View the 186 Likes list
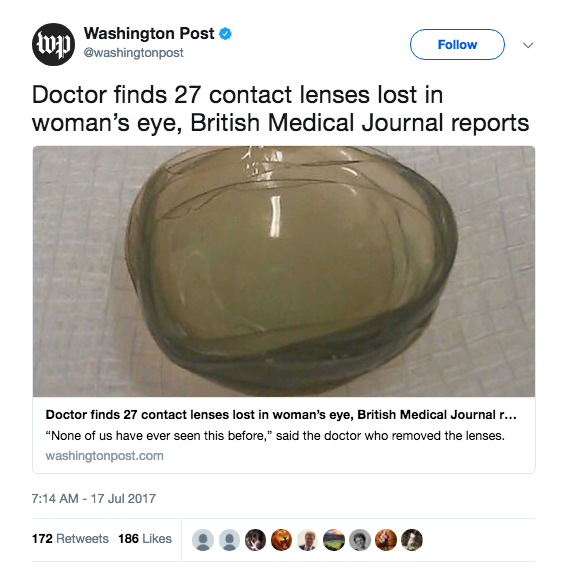 (x=145, y=538)
